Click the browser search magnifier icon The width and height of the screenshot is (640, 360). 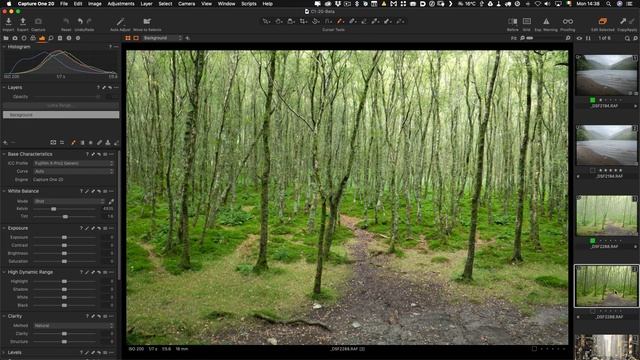(x=627, y=38)
